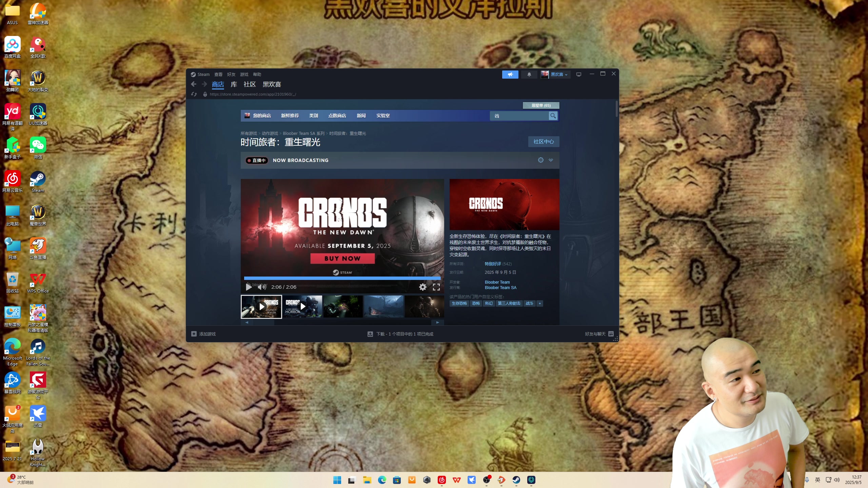Viewport: 868px width, 488px height.
Task: Play the trailer video
Action: point(249,287)
